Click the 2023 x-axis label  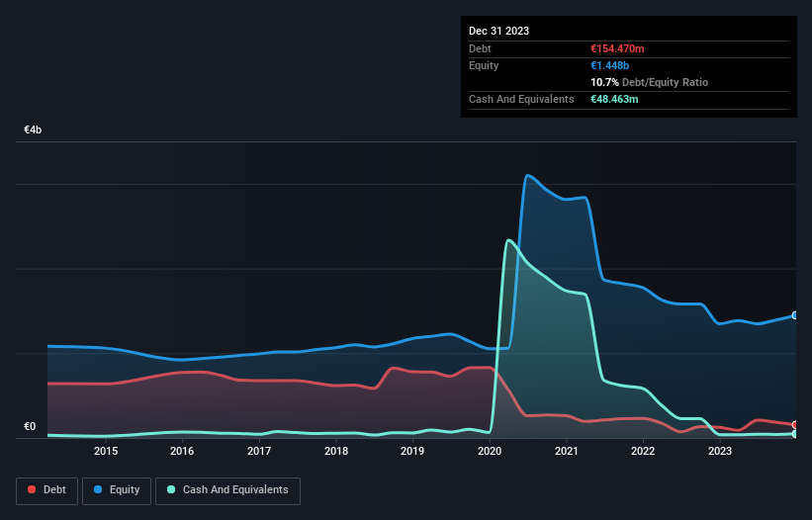tap(720, 451)
